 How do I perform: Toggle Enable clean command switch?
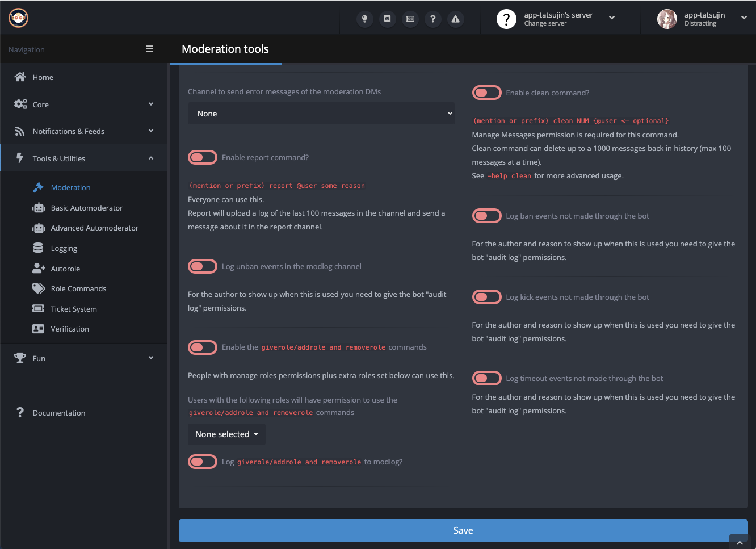click(486, 93)
